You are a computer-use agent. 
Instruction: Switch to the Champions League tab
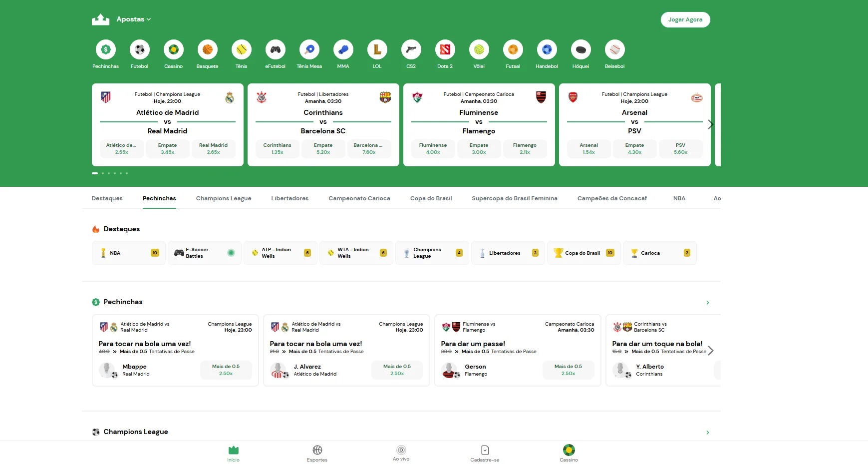224,198
